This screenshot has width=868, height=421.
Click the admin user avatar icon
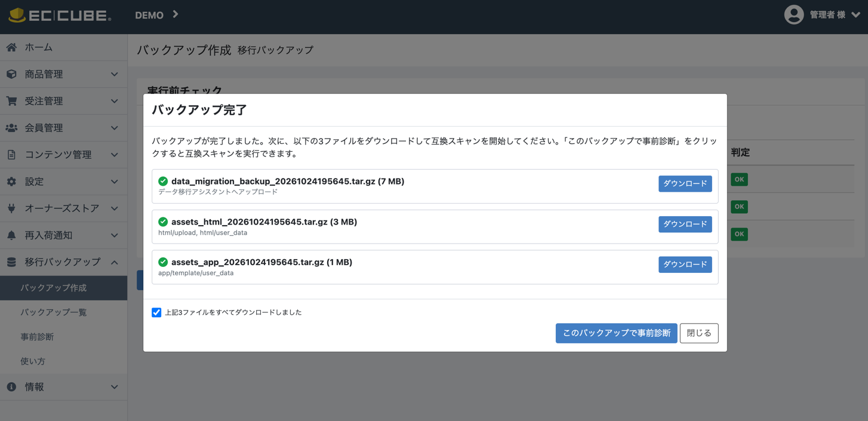click(x=793, y=15)
